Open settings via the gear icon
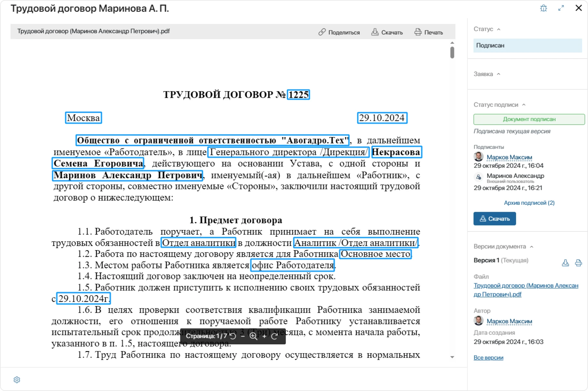This screenshot has height=391, width=588. (x=17, y=379)
